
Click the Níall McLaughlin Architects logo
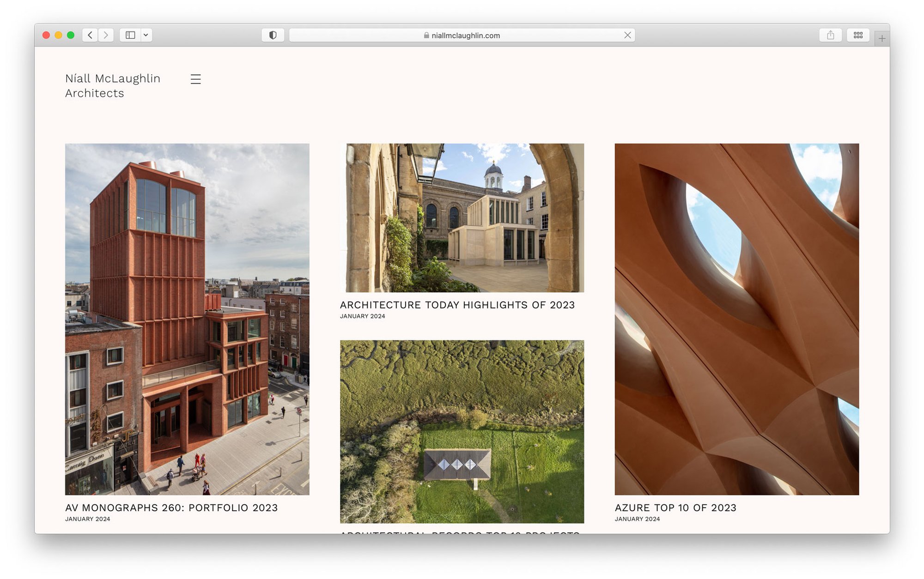click(x=113, y=86)
